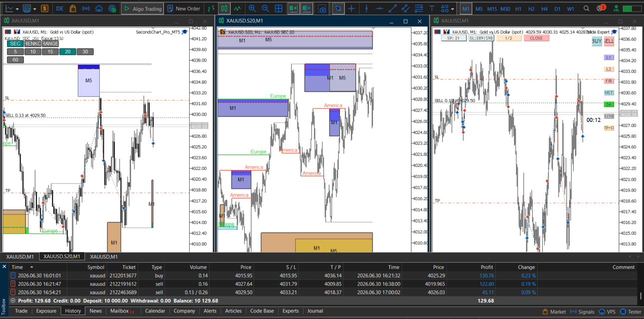644x319 pixels.
Task: Toggle candlestick chart style
Action: tap(224, 8)
